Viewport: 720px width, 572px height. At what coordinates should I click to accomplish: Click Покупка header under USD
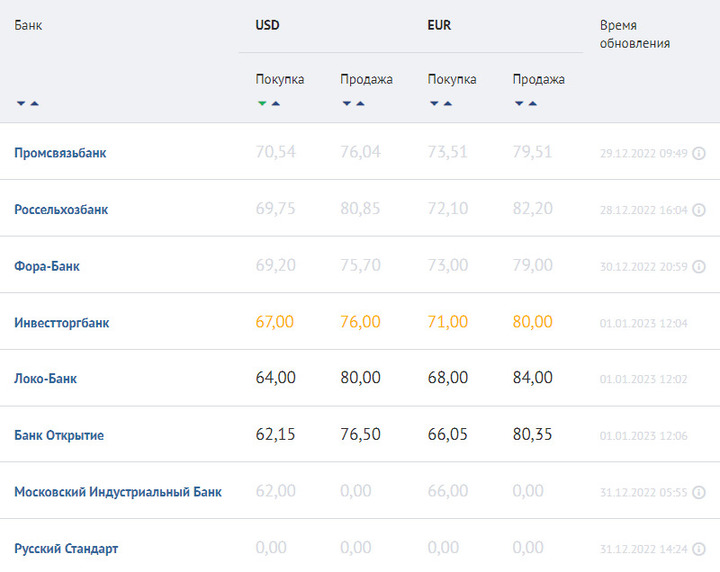pos(280,79)
